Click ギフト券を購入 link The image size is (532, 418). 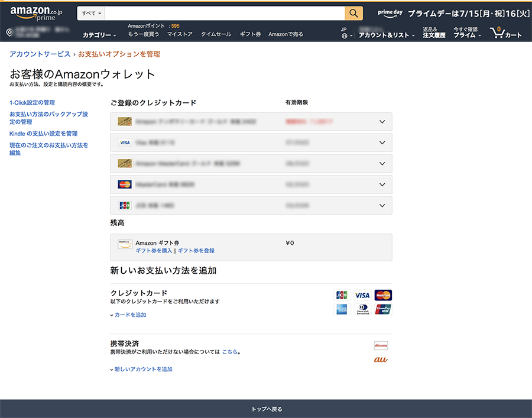click(x=154, y=251)
